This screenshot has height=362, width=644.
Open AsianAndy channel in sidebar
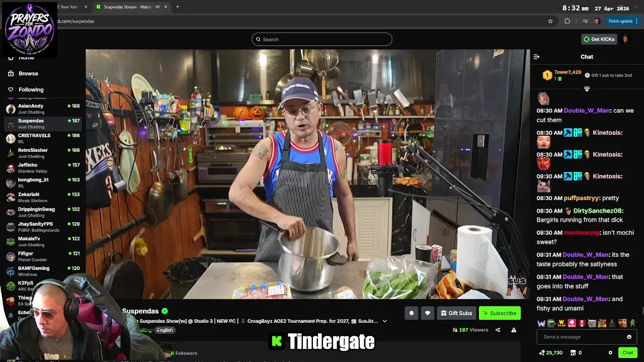pos(43,109)
